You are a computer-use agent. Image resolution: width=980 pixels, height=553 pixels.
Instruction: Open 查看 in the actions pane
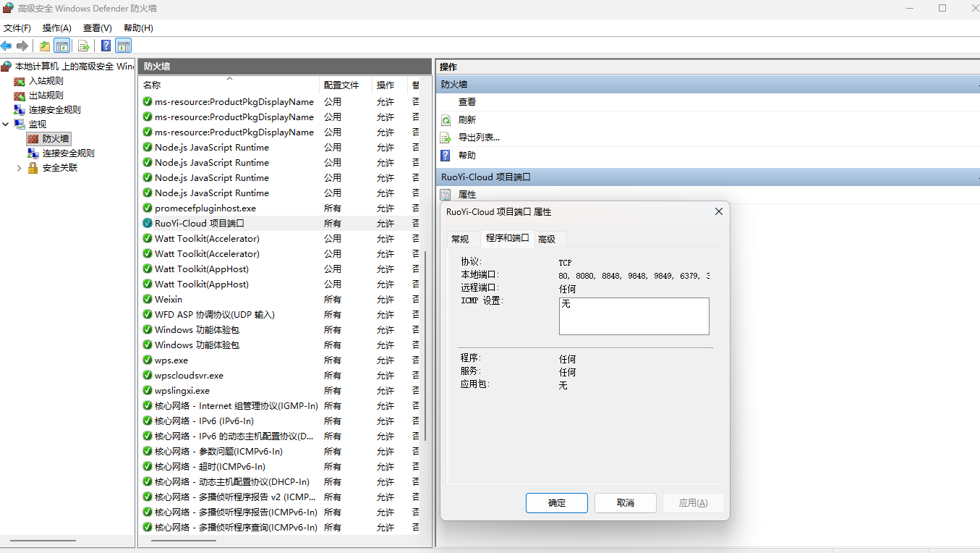[467, 102]
